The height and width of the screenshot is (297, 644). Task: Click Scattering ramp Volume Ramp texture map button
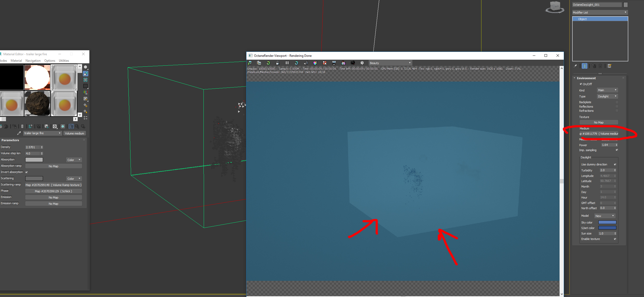(53, 185)
